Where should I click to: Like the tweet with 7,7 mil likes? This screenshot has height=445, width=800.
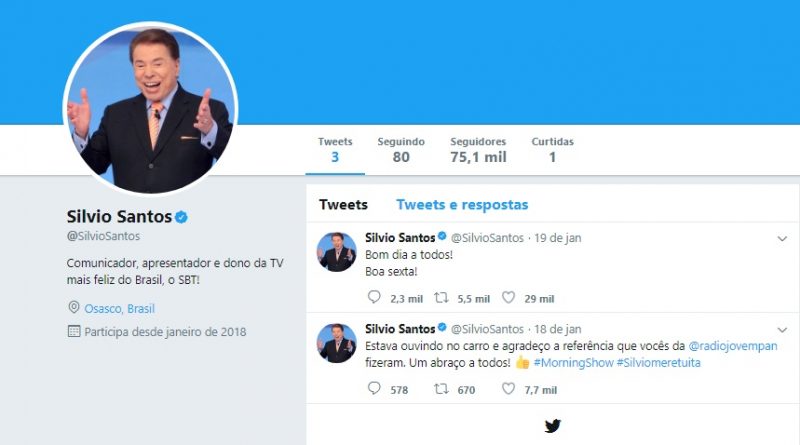point(508,389)
